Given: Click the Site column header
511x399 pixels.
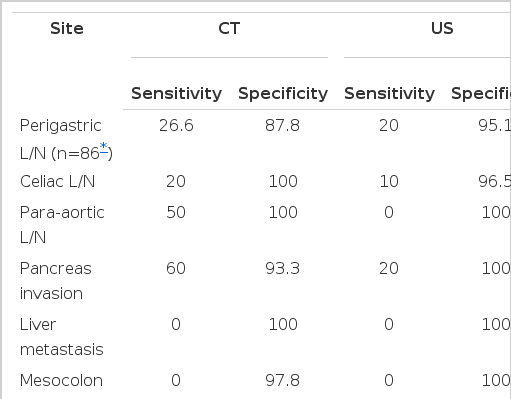Looking at the screenshot, I should pos(67,28).
